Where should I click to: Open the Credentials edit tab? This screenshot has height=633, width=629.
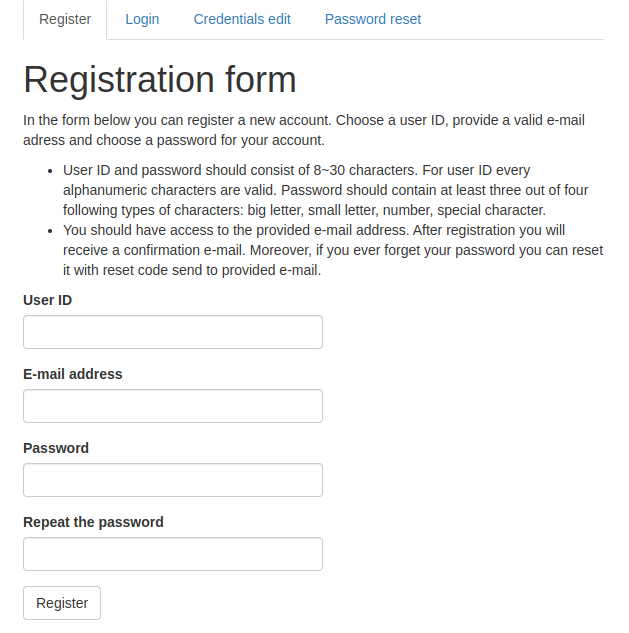242,19
